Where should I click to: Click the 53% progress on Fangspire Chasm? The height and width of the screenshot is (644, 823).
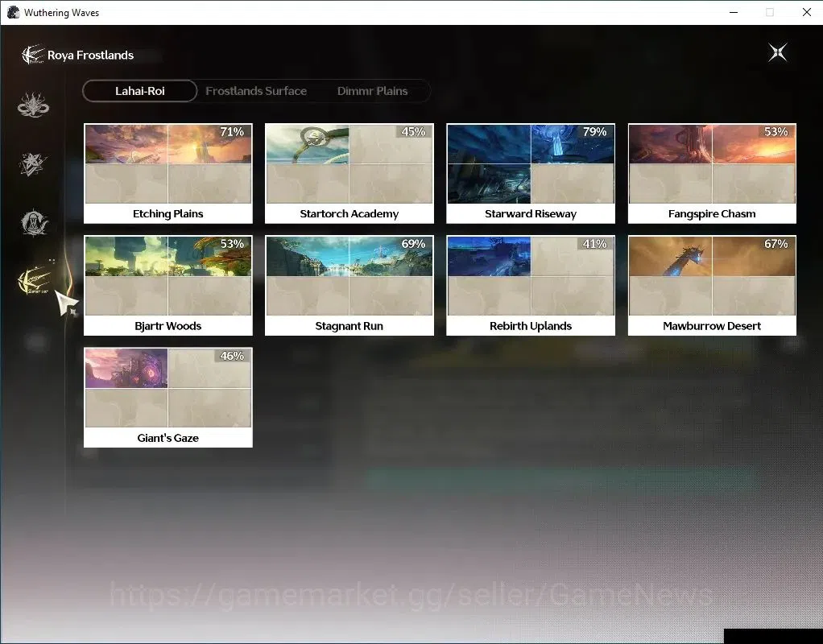[x=775, y=132]
